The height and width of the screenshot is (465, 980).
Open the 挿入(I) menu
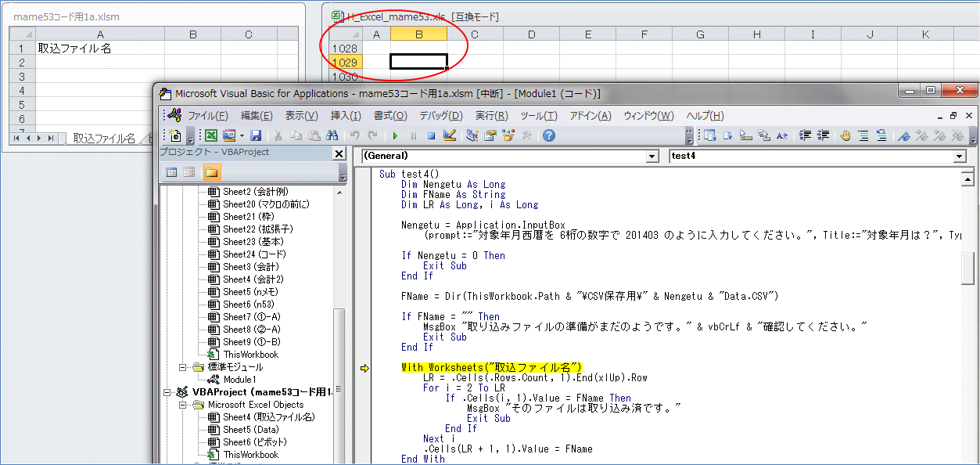tap(346, 116)
